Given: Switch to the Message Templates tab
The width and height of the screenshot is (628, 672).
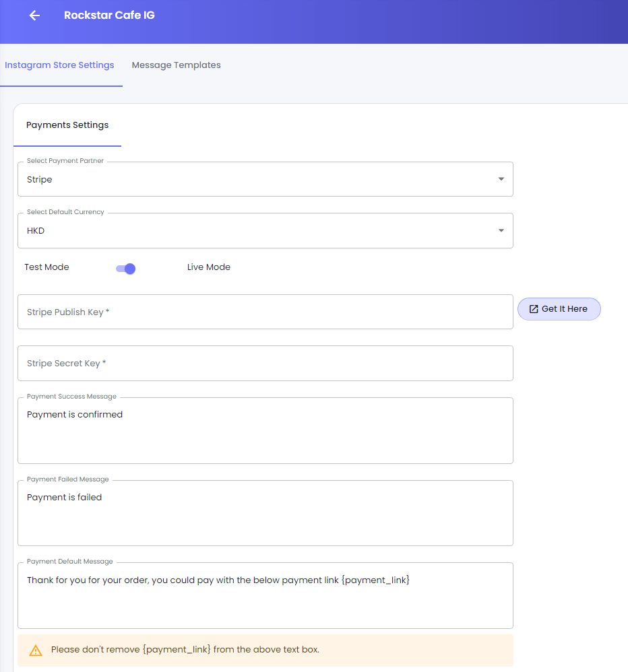Looking at the screenshot, I should tap(177, 65).
